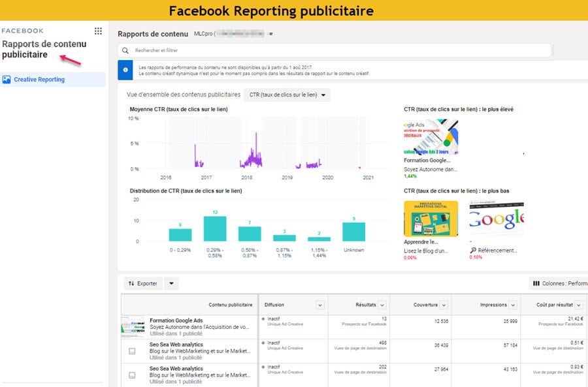Open the Colonnes : Perform column settings button
588x387 pixels.
tap(559, 283)
